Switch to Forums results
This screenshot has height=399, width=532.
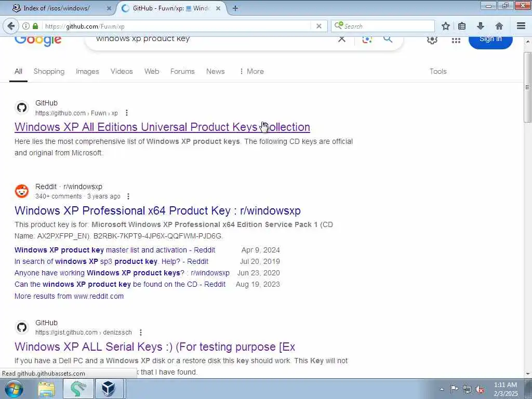coord(182,71)
